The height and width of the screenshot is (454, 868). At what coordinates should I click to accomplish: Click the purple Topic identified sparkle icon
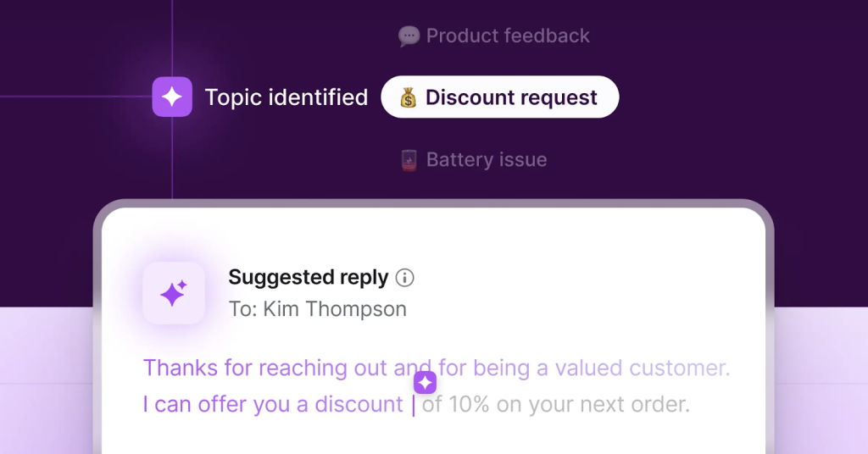(x=172, y=97)
